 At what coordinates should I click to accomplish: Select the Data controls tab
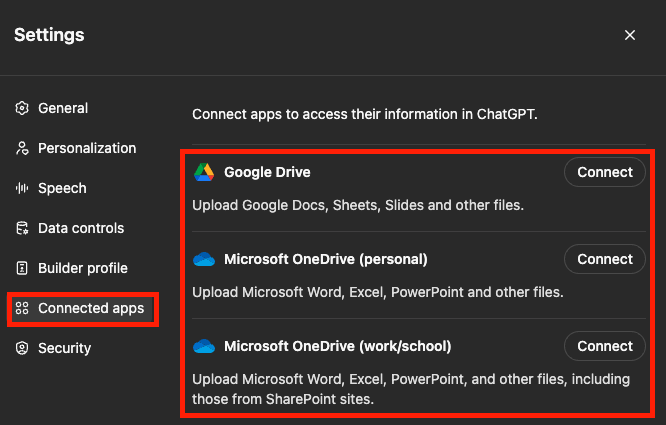[x=70, y=228]
